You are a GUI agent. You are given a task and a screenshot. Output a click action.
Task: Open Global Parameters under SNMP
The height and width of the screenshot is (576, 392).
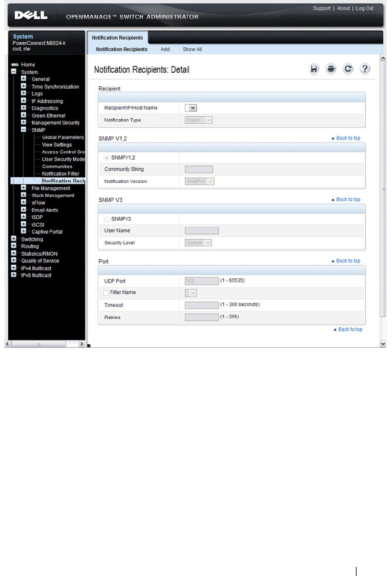coord(63,138)
